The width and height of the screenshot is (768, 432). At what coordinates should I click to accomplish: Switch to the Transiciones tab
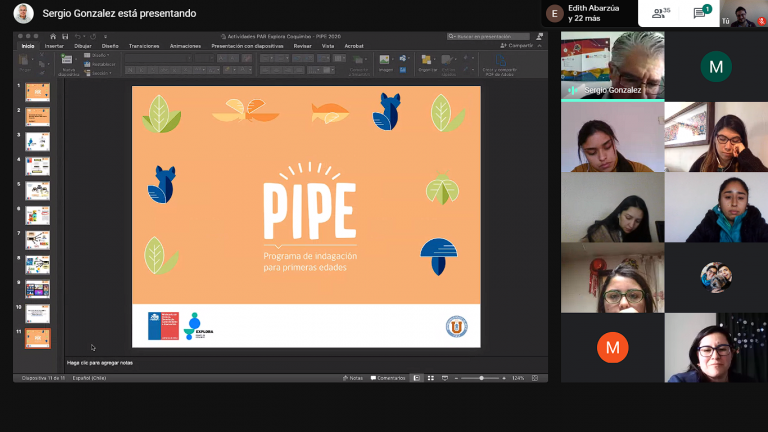(143, 46)
